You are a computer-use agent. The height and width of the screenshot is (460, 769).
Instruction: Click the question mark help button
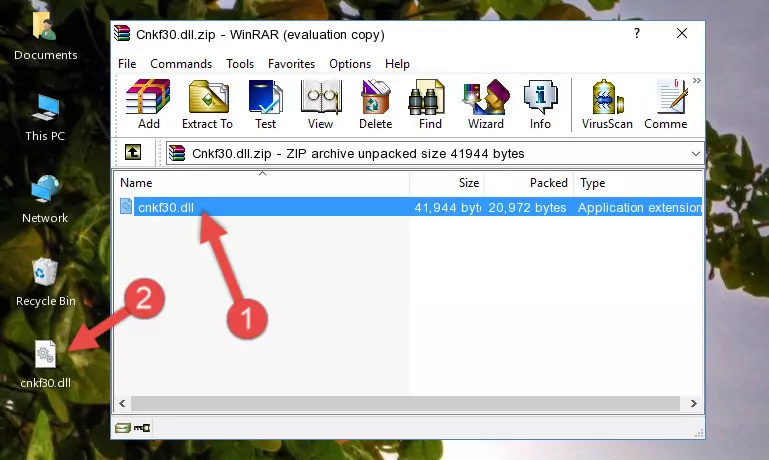click(637, 33)
